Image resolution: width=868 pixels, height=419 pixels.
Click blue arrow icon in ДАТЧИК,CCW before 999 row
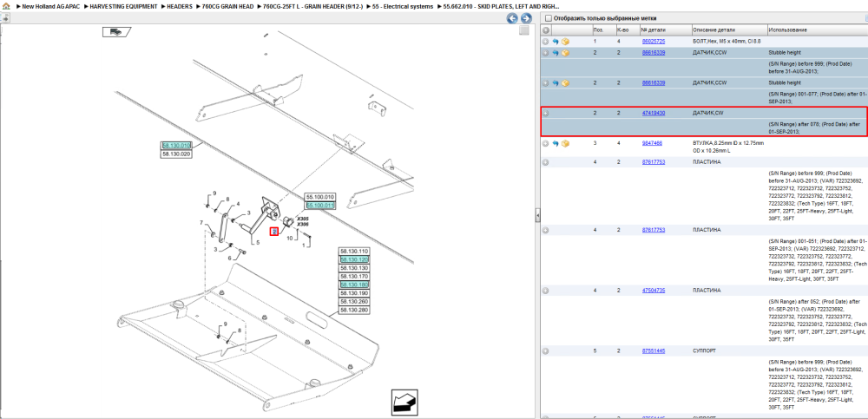pyautogui.click(x=556, y=53)
